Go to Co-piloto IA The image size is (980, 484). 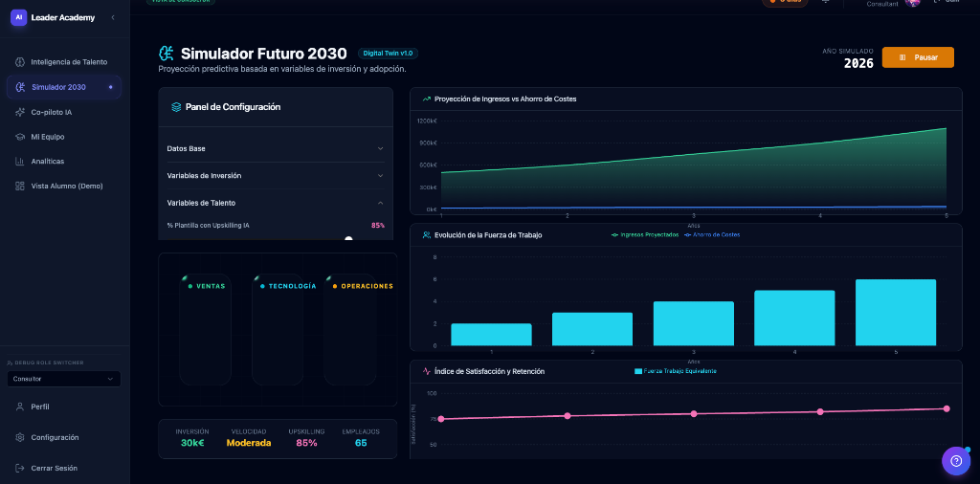pos(64,112)
